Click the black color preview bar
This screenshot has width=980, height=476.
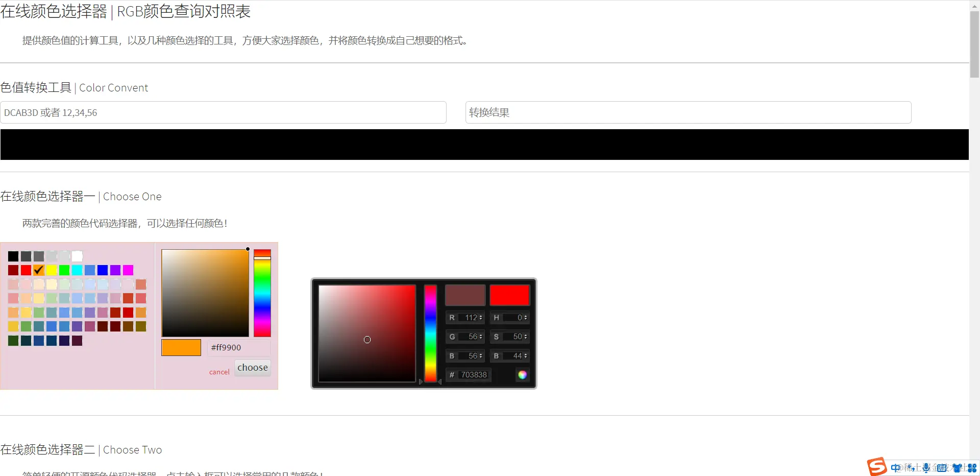(x=484, y=145)
